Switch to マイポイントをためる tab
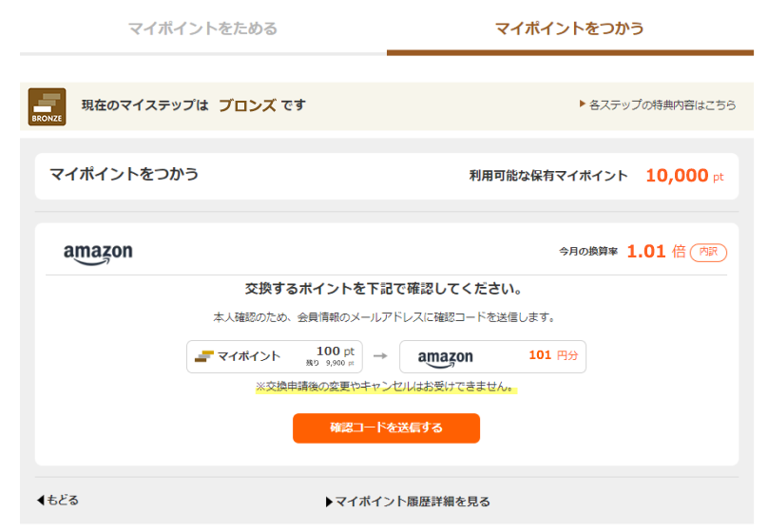 point(202,28)
